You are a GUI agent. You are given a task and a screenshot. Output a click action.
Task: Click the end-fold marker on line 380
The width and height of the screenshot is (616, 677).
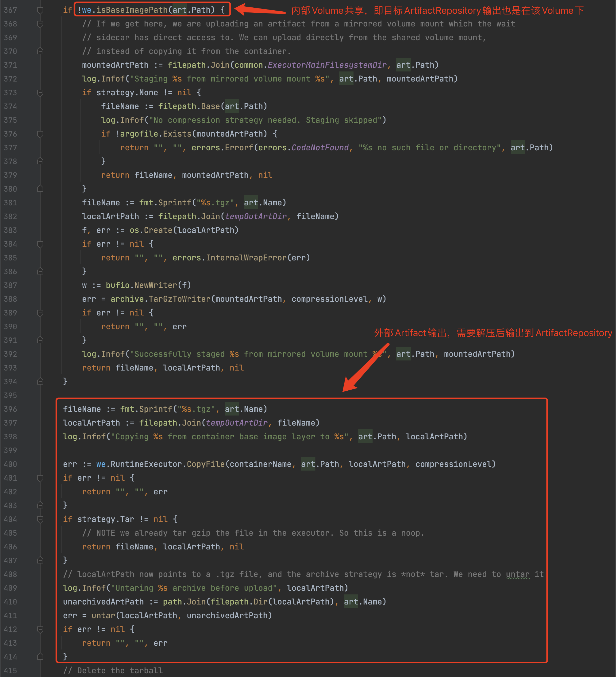(x=40, y=189)
